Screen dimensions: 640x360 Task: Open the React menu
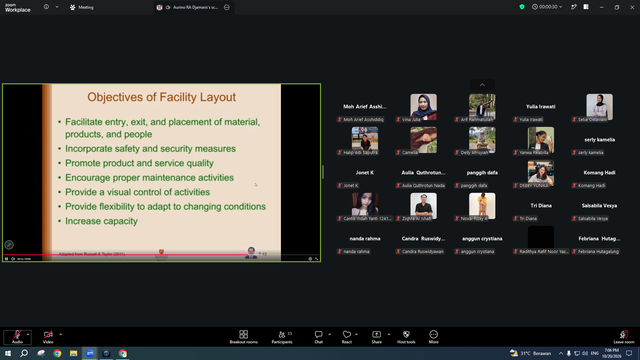(x=347, y=337)
